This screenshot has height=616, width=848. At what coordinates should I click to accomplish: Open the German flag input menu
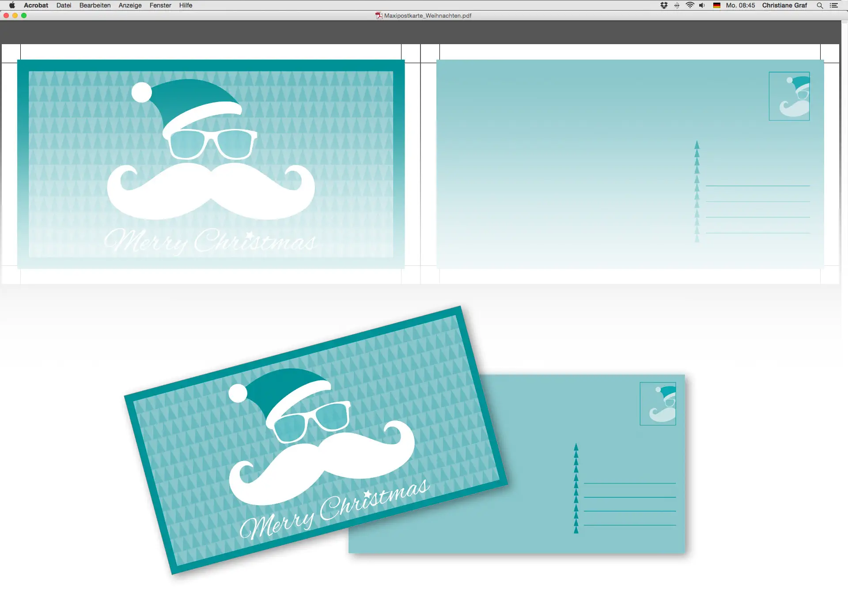[x=717, y=5]
